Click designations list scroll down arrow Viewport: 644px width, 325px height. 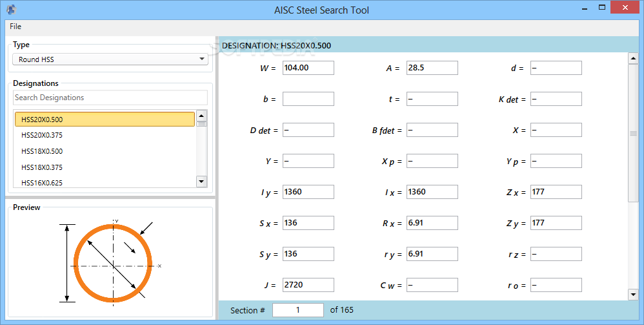click(x=201, y=181)
